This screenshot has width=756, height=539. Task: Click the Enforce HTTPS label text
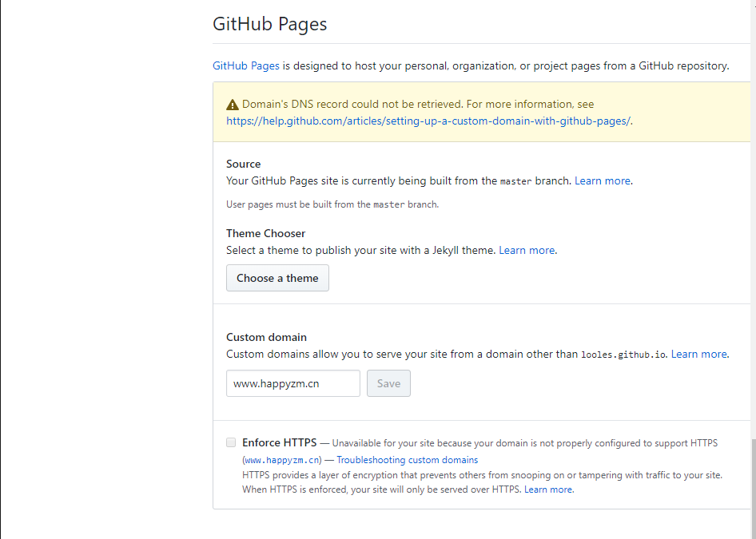pyautogui.click(x=279, y=442)
